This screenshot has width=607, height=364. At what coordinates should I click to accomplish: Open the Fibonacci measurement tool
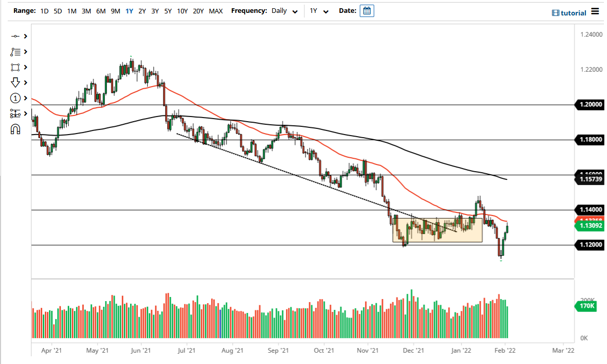point(14,113)
